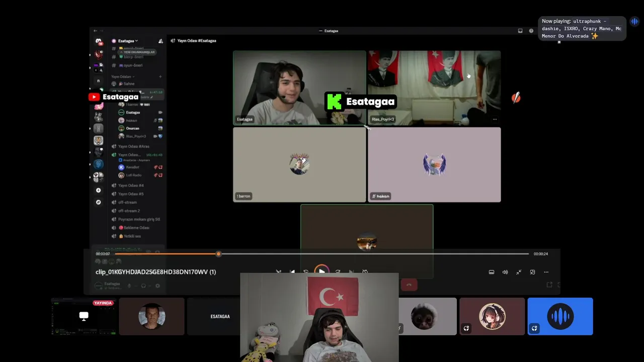Select the tiger avatar server icon
Image resolution: width=644 pixels, height=362 pixels.
[98, 140]
